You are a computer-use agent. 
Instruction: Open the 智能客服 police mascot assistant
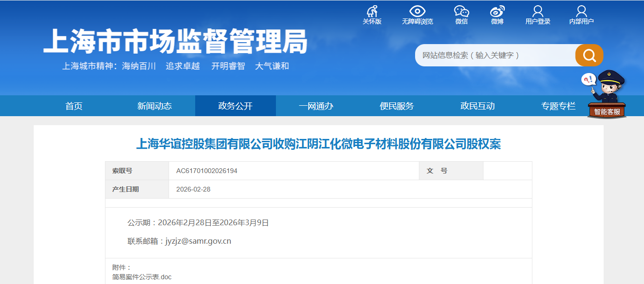point(606,94)
